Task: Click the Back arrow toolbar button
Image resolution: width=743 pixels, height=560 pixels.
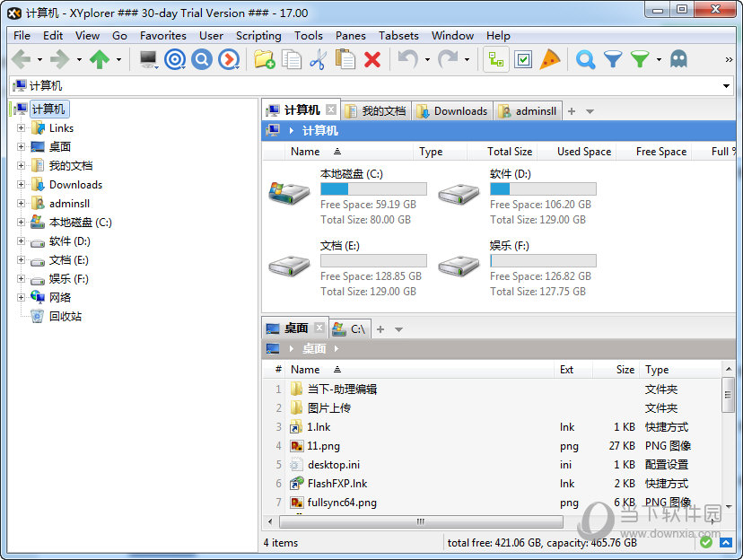Action: coord(22,59)
